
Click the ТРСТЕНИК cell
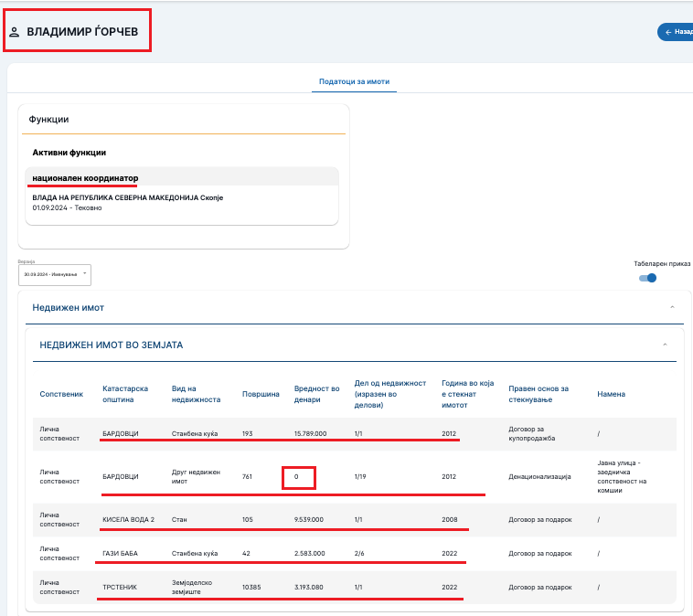click(120, 588)
